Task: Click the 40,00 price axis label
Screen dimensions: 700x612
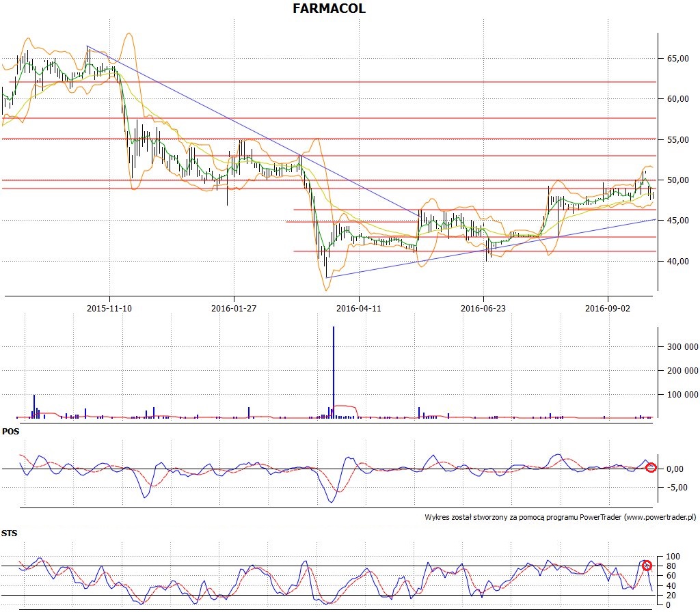Action: 678,262
